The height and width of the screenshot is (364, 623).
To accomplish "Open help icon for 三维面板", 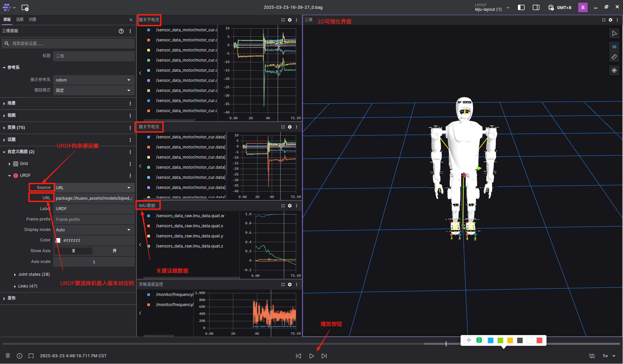I will [x=121, y=31].
